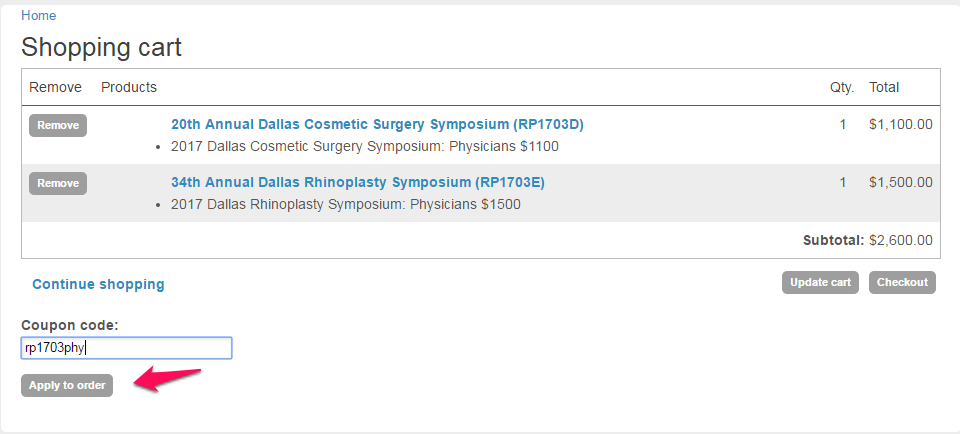
Task: Click the $1,500.00 line total
Action: coord(900,183)
